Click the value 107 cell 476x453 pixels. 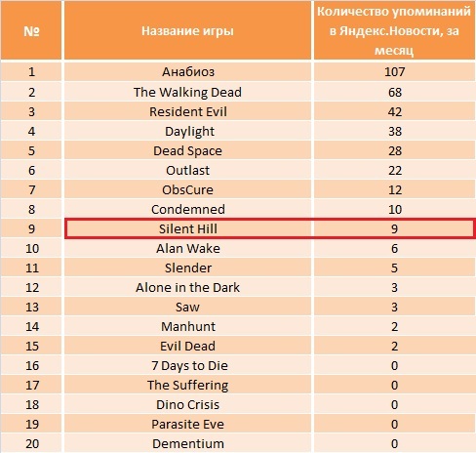[x=394, y=71]
